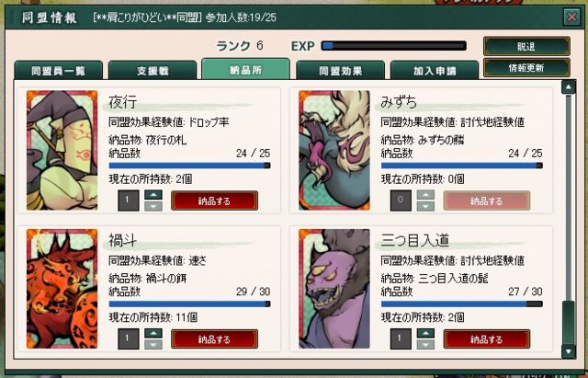Increase 夜行 delivery quantity with up arrow
This screenshot has height=378, width=588.
coord(153,195)
